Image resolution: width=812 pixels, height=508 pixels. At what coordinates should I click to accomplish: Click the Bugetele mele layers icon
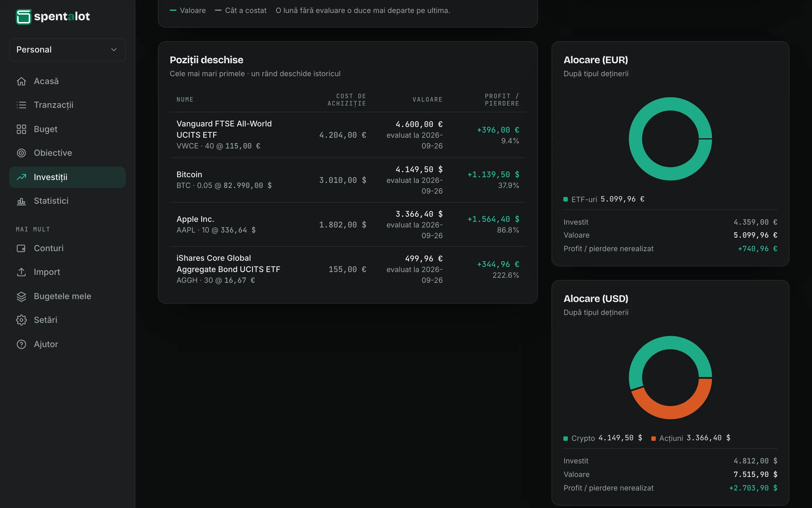click(21, 296)
